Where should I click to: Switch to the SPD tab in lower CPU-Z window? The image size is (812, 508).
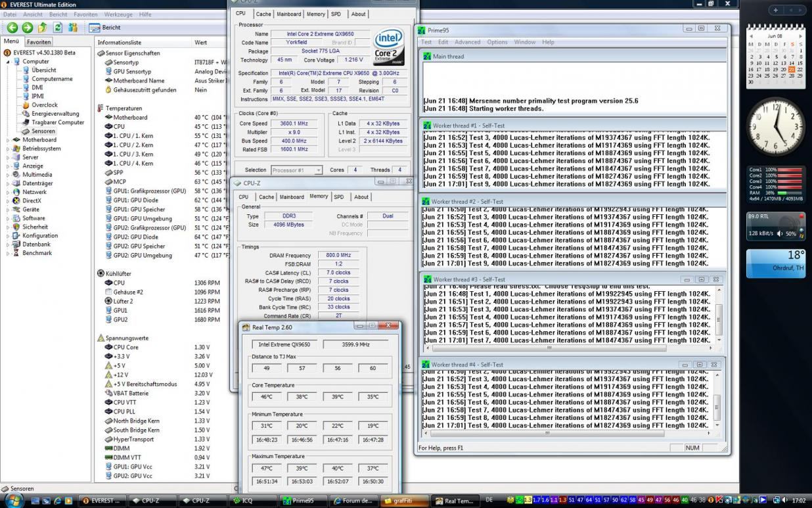point(338,196)
